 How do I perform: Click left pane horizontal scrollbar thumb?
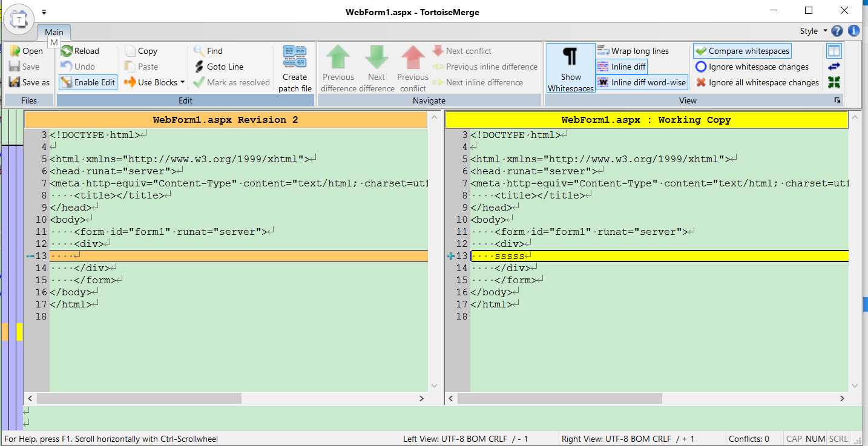pyautogui.click(x=139, y=399)
